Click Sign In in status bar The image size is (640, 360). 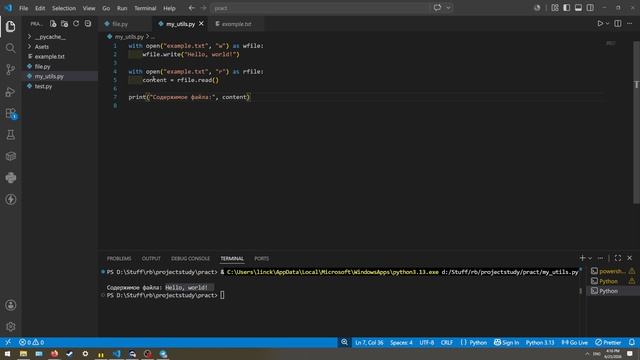coord(507,342)
